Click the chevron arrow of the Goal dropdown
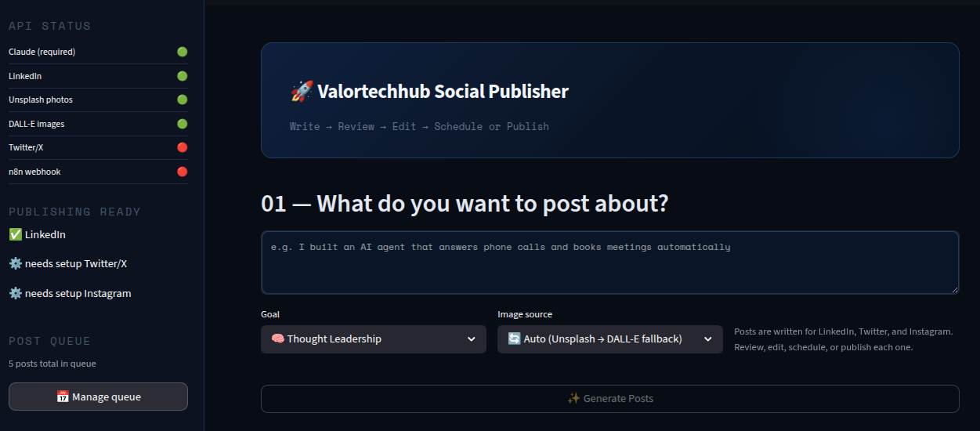 471,339
